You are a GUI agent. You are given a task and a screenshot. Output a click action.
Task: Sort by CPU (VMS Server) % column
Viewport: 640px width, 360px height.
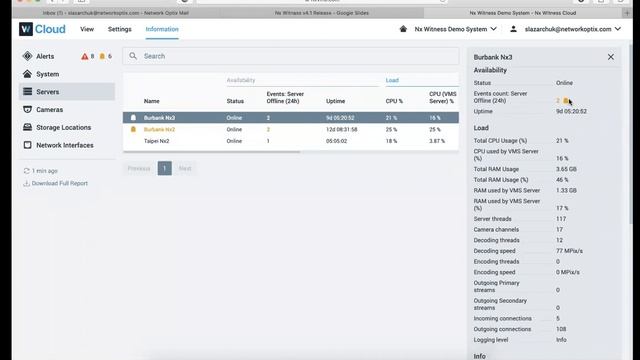[x=442, y=97]
